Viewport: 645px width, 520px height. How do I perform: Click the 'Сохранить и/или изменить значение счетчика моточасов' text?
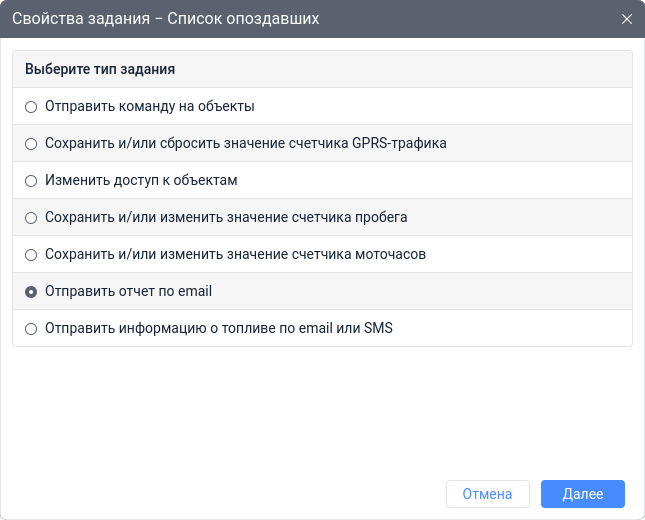pos(235,255)
